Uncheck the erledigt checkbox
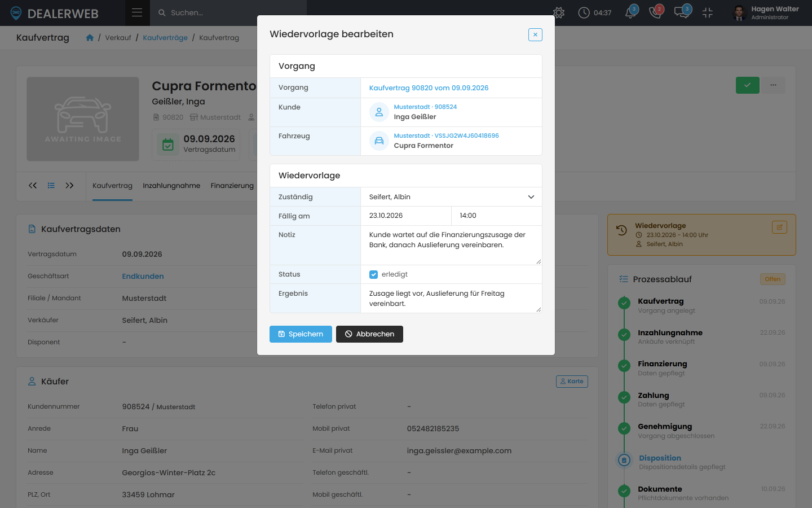Image resolution: width=812 pixels, height=508 pixels. [373, 274]
